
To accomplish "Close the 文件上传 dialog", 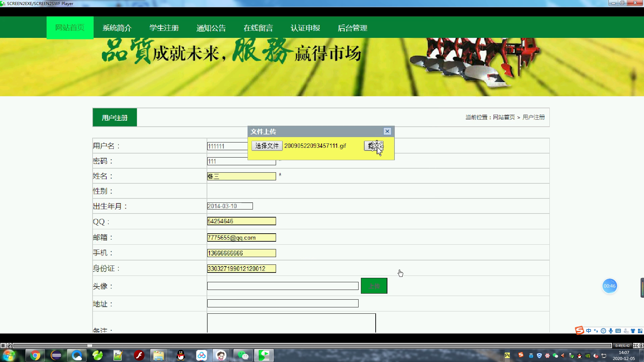I will pyautogui.click(x=387, y=131).
